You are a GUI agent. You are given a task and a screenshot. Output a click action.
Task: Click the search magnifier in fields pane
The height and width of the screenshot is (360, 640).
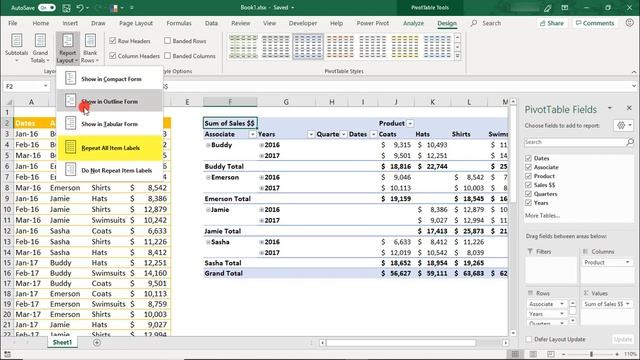pos(629,142)
